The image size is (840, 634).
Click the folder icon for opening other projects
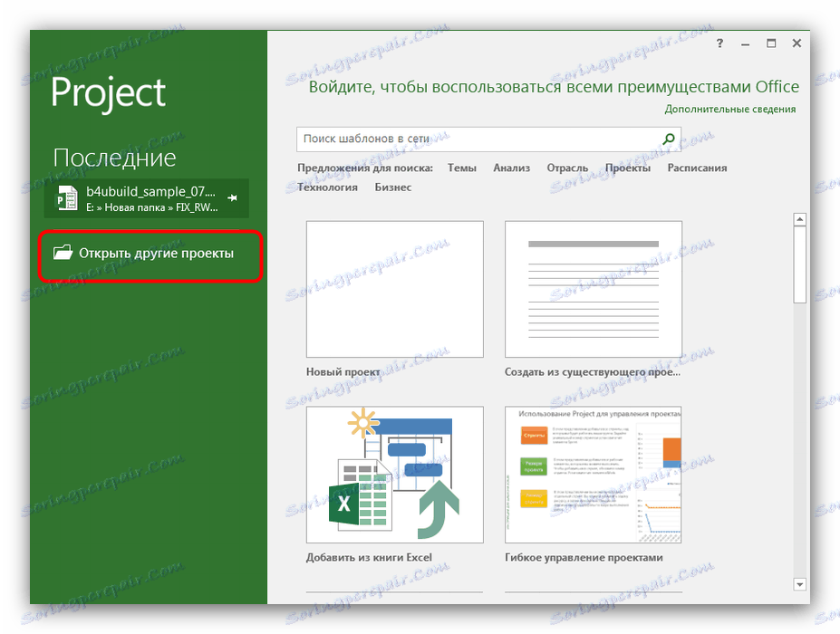(x=63, y=252)
